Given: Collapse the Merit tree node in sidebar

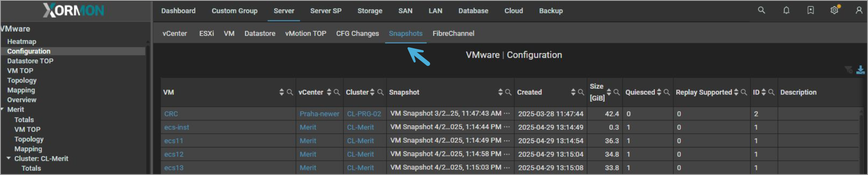Looking at the screenshot, I should 3,109.
